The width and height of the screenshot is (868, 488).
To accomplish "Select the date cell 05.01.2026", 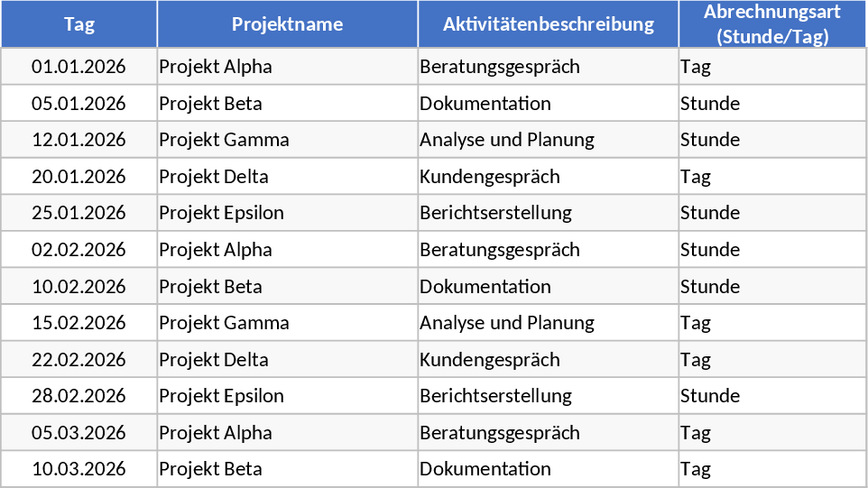I will click(78, 104).
